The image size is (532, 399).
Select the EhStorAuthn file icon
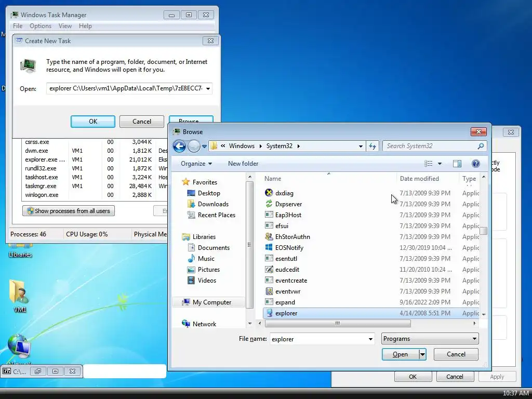click(269, 236)
